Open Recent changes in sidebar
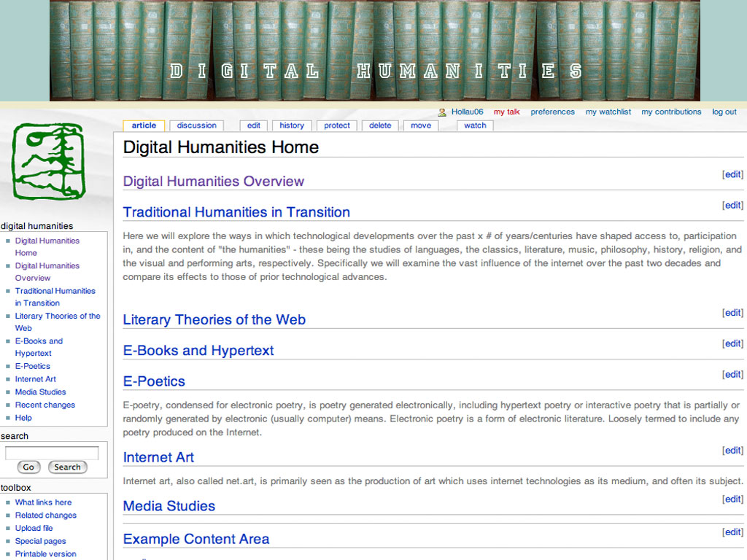Image resolution: width=747 pixels, height=560 pixels. coord(44,405)
